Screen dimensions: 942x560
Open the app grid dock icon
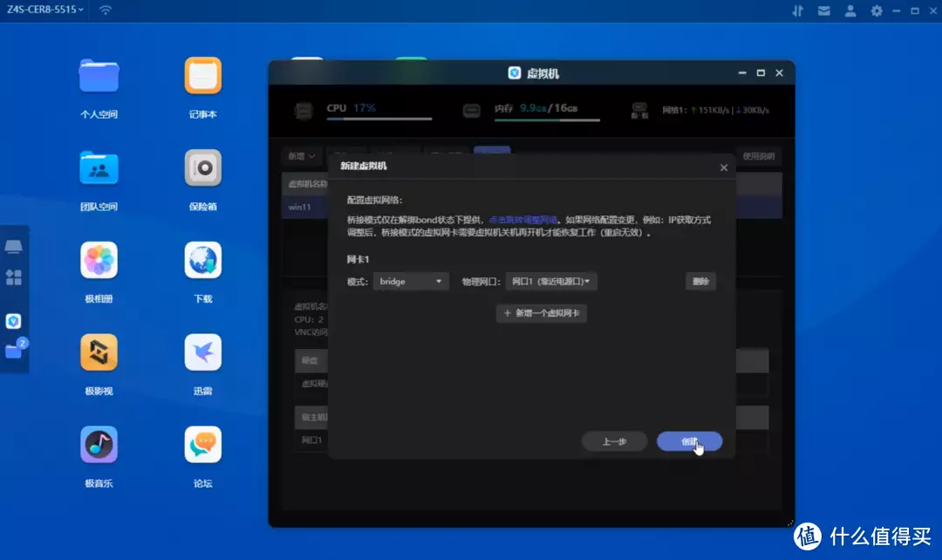tap(13, 277)
